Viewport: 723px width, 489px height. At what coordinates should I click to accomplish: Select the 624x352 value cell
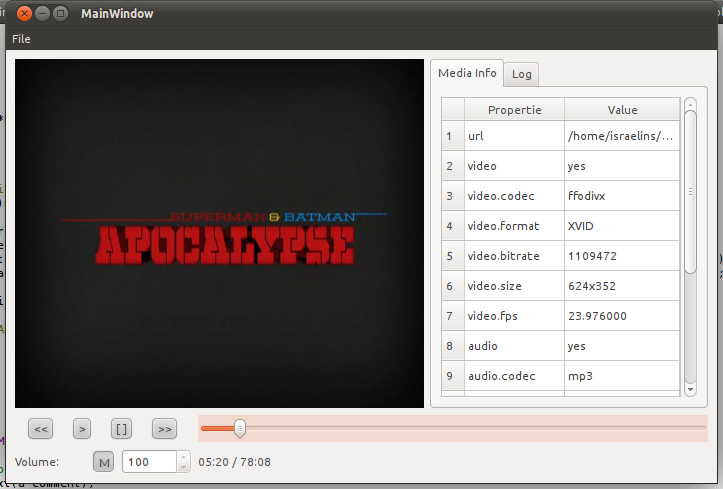coord(622,286)
